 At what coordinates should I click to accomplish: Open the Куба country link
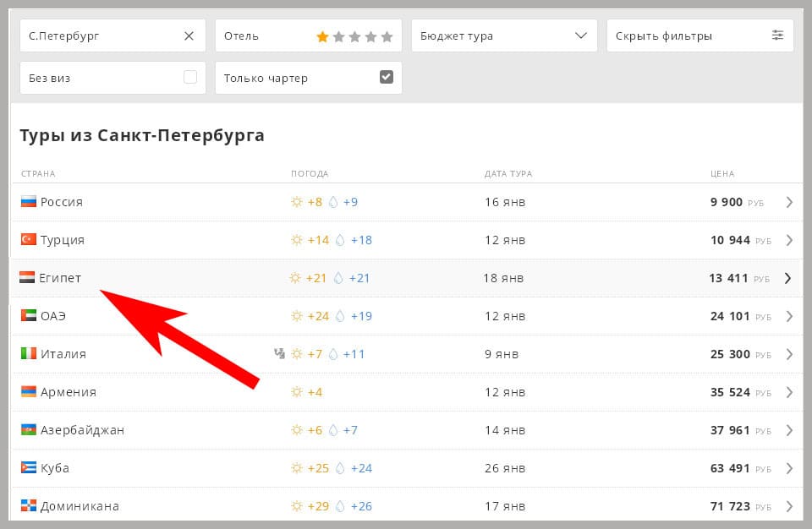pyautogui.click(x=54, y=468)
